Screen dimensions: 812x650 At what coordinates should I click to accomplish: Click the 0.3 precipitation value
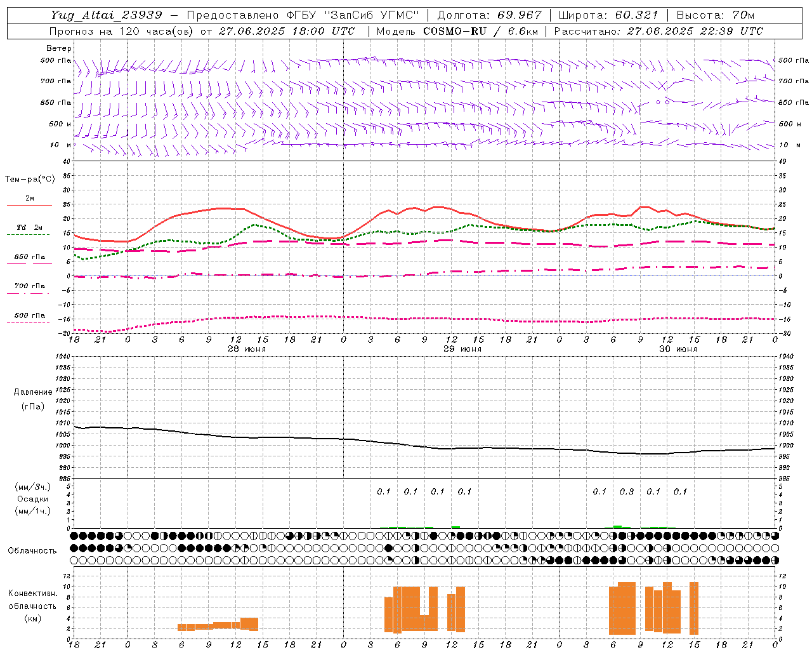coord(627,492)
